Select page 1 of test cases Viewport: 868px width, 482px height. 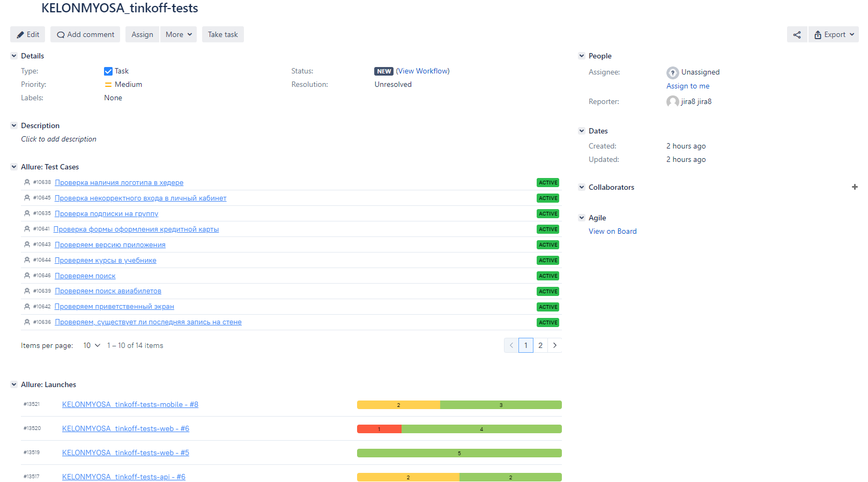tap(526, 345)
